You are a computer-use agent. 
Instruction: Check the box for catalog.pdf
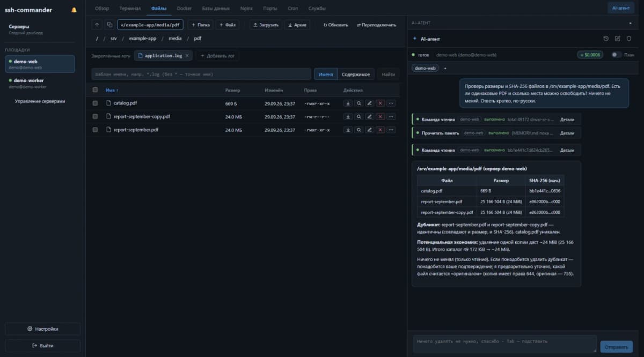tap(96, 103)
